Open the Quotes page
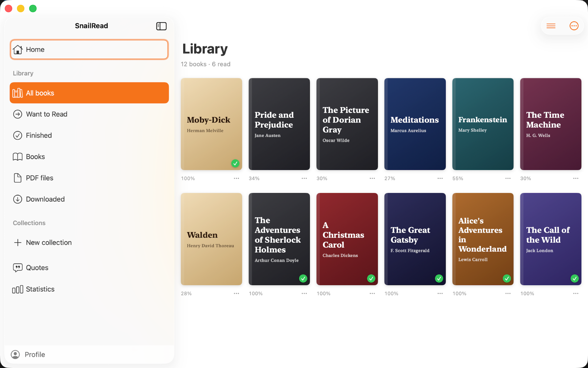This screenshot has width=588, height=368. point(89,268)
